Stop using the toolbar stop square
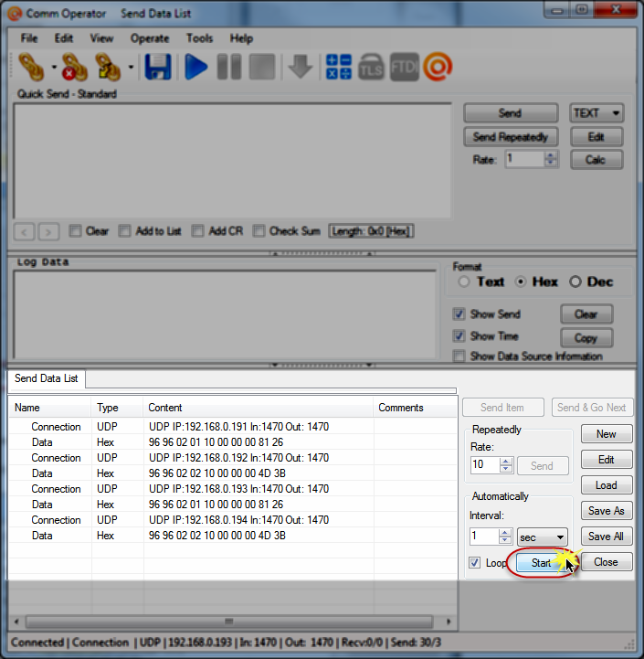 [262, 68]
